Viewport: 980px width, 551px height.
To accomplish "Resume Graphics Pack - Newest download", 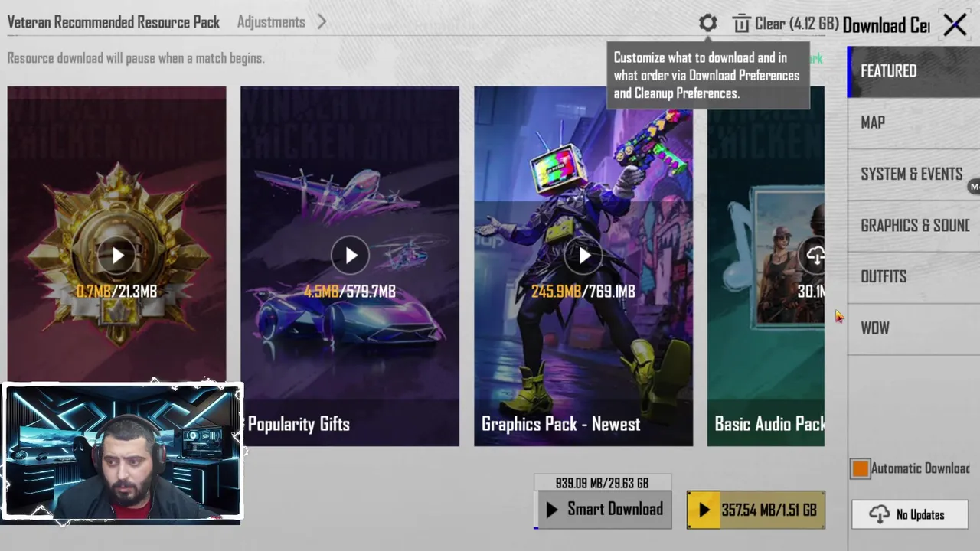I will tap(583, 256).
